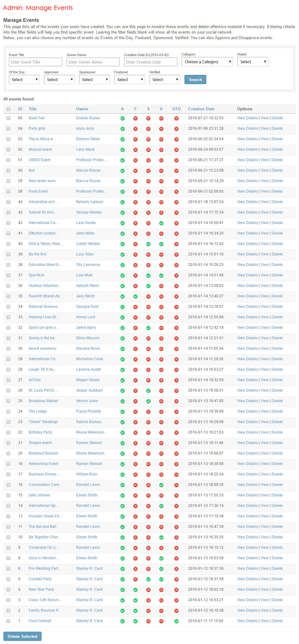
Task: Open View Details for UMDS Event
Action: [247, 160]
